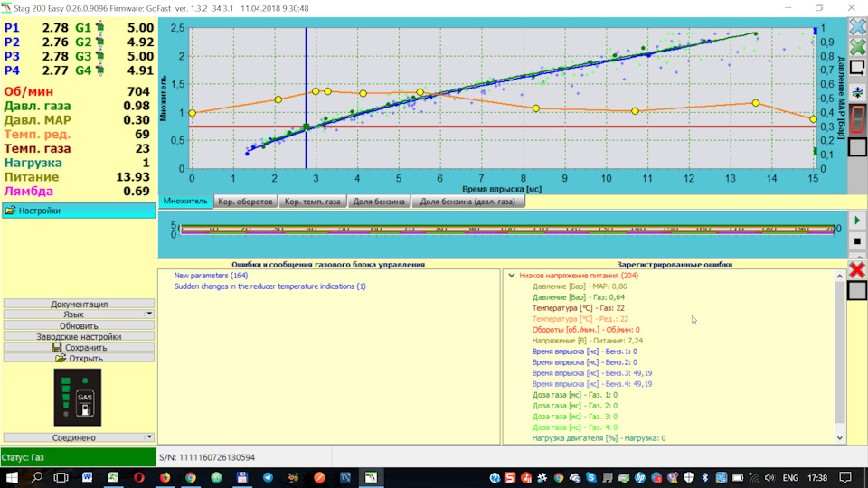The height and width of the screenshot is (488, 868).
Task: Select the yellow multiplier point near 2 ms
Action: [x=278, y=99]
